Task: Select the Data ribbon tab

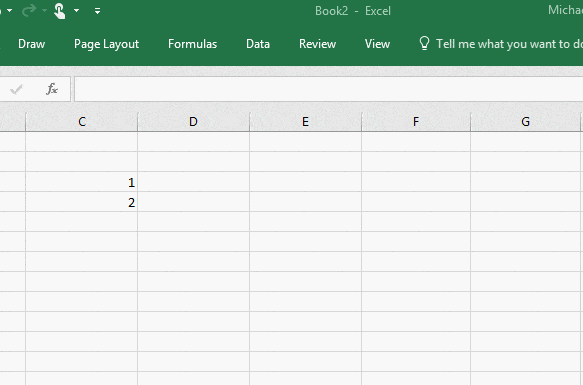Action: click(258, 44)
